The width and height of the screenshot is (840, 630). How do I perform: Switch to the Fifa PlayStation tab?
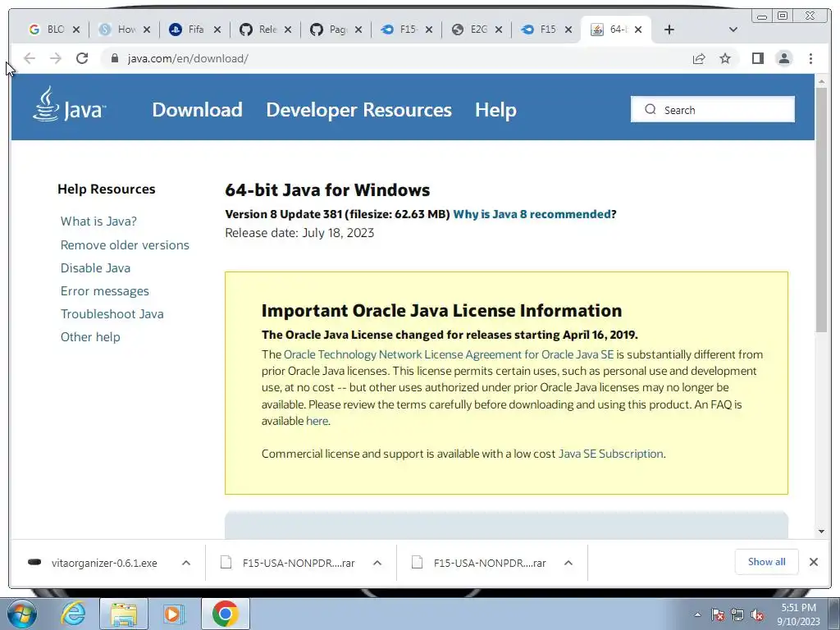189,30
